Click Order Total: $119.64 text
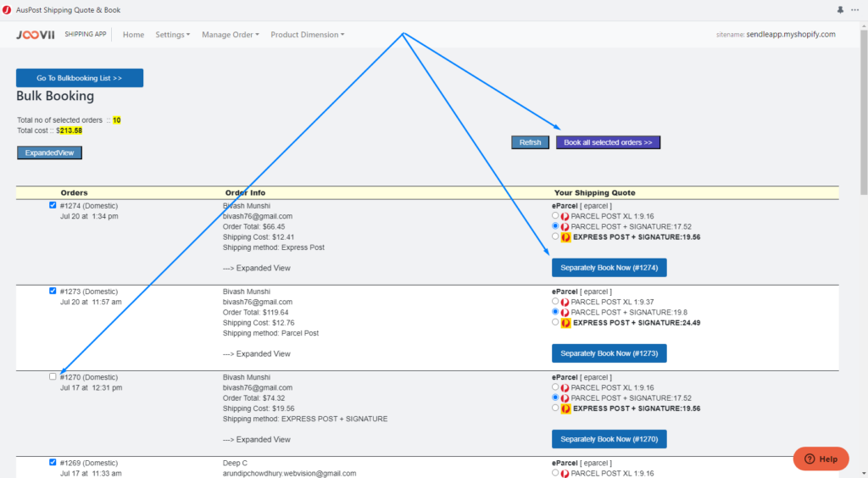Image resolution: width=868 pixels, height=478 pixels. [255, 313]
